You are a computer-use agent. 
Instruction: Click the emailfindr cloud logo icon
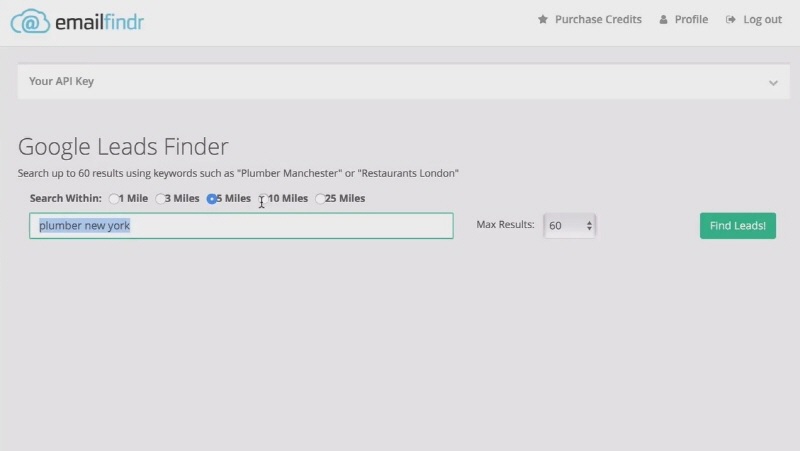tap(30, 21)
